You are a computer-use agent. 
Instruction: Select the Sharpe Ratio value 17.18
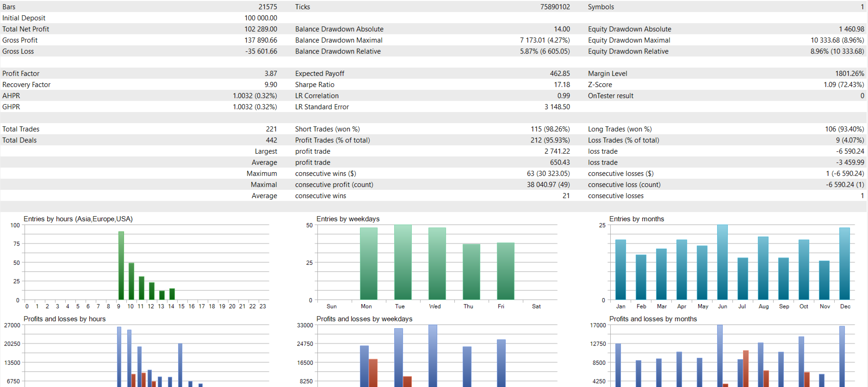(562, 85)
